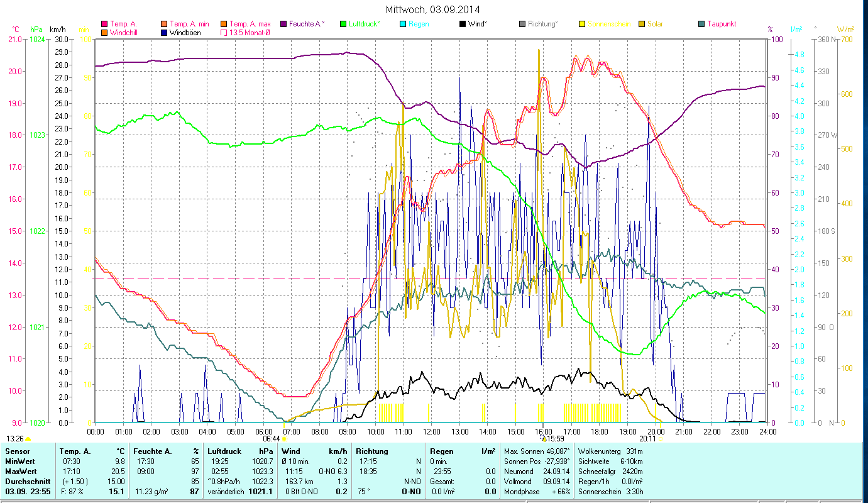Click the minimum temperature value 9.8
The height and width of the screenshot is (503, 868).
click(119, 462)
